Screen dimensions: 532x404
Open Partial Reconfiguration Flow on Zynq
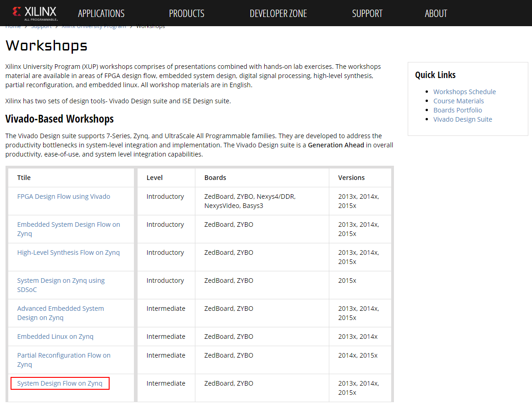coord(64,360)
